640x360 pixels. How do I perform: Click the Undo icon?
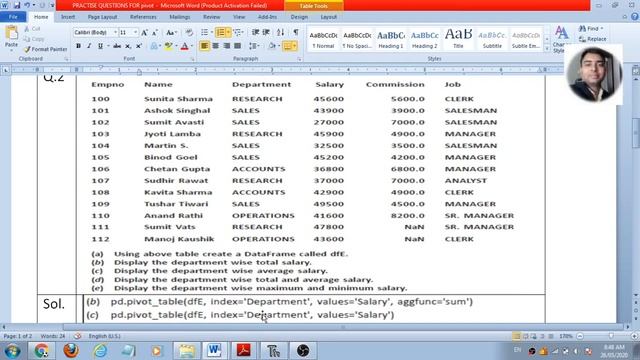tap(27, 5)
